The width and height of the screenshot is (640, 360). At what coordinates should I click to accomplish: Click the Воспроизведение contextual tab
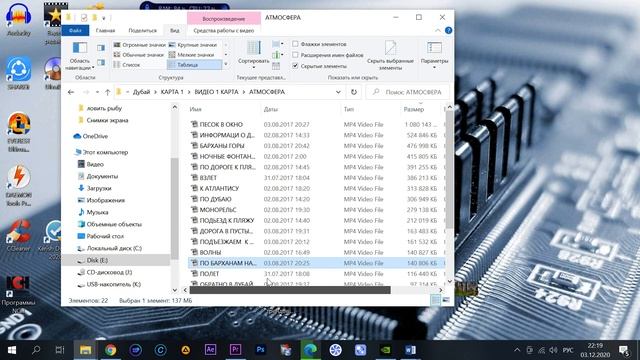[x=224, y=19]
